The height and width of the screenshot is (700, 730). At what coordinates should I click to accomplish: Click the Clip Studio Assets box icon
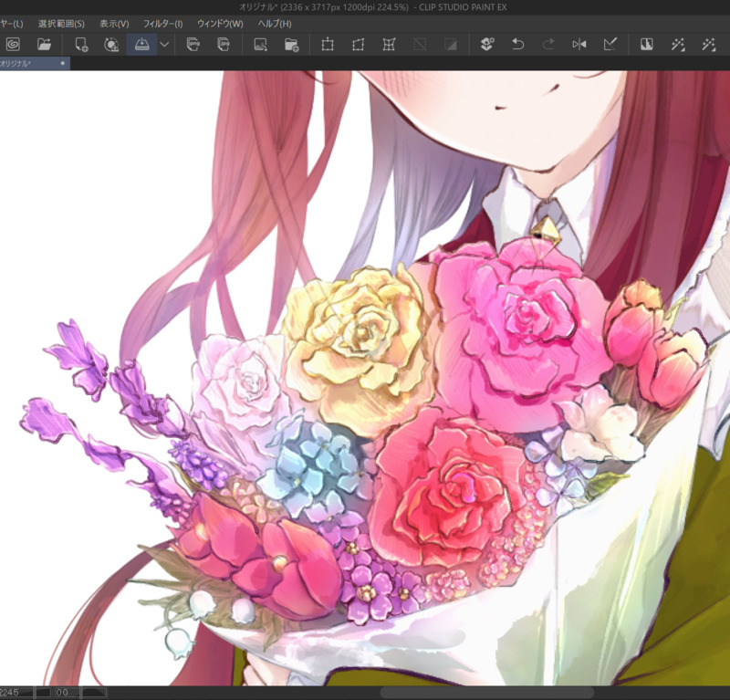486,44
